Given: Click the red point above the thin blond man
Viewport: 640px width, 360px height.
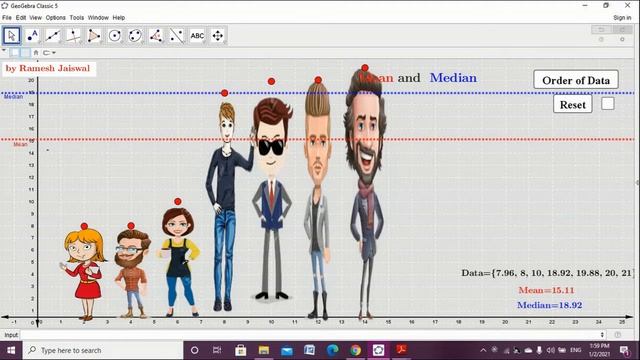Looking at the screenshot, I should click(x=224, y=93).
